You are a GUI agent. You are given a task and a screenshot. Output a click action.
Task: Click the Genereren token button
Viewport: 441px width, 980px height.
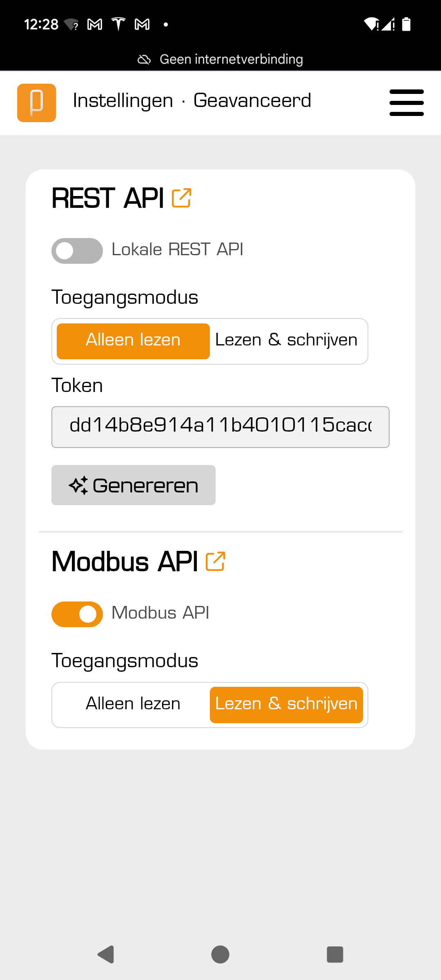134,485
